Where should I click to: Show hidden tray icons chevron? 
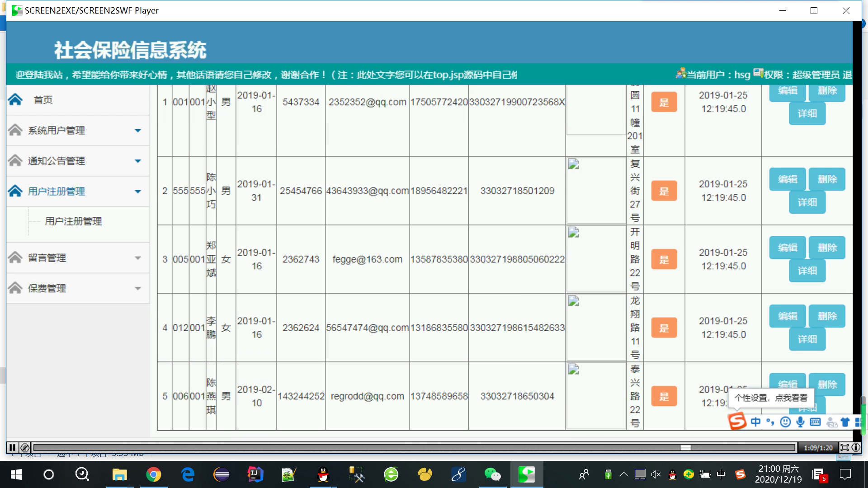pos(624,474)
